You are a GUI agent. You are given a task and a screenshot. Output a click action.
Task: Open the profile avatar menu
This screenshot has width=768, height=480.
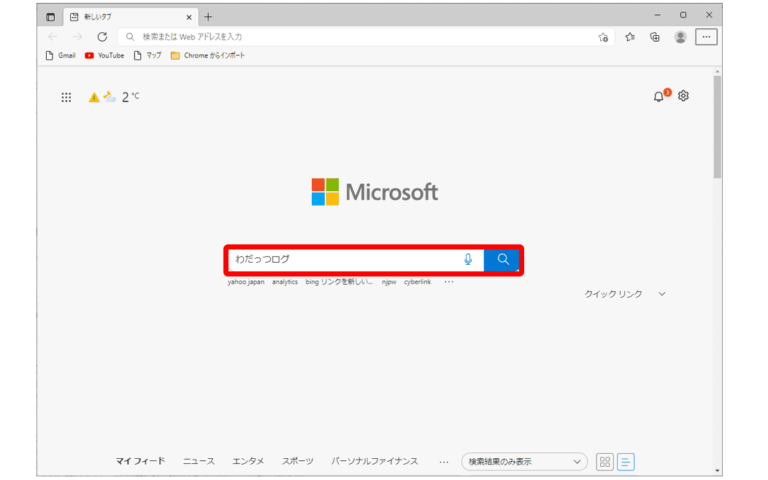point(680,37)
